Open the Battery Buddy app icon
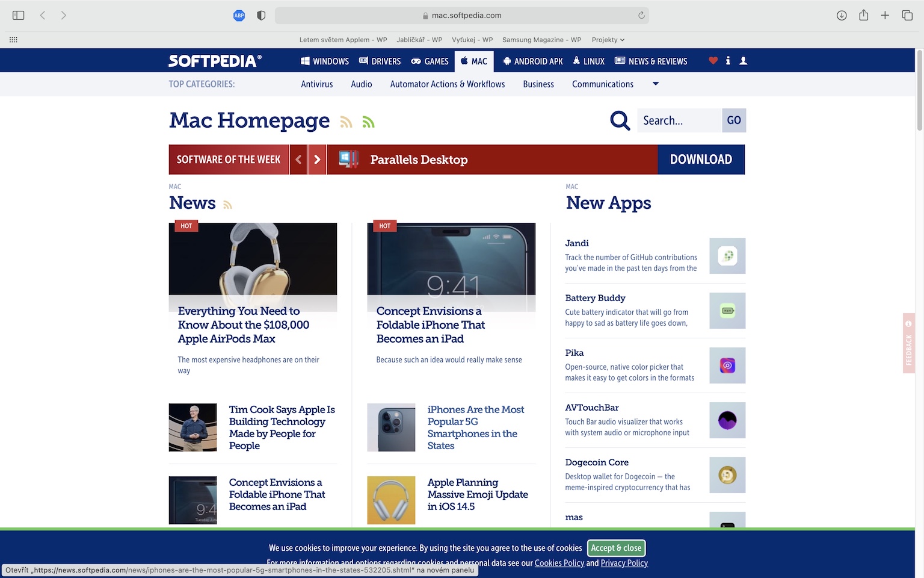 tap(727, 311)
